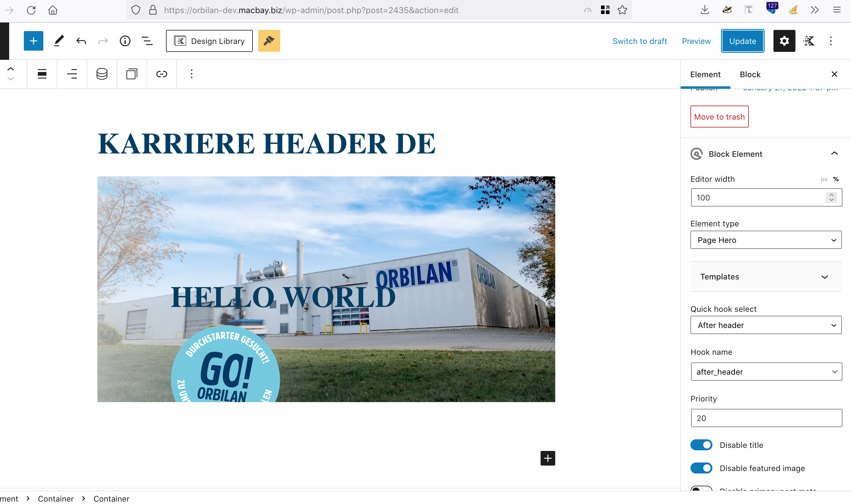This screenshot has width=851, height=504.
Task: Open the browser hamburger menu
Action: [x=837, y=10]
